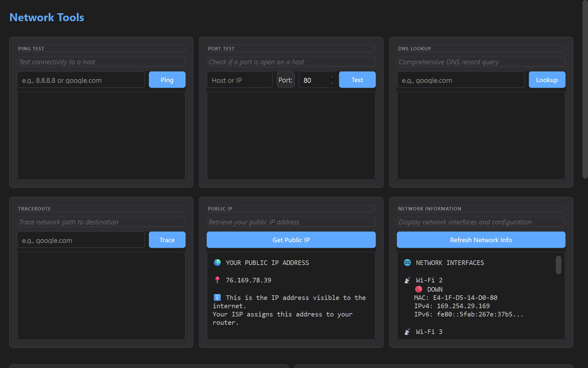
Task: Click Get Public IP
Action: click(x=291, y=240)
